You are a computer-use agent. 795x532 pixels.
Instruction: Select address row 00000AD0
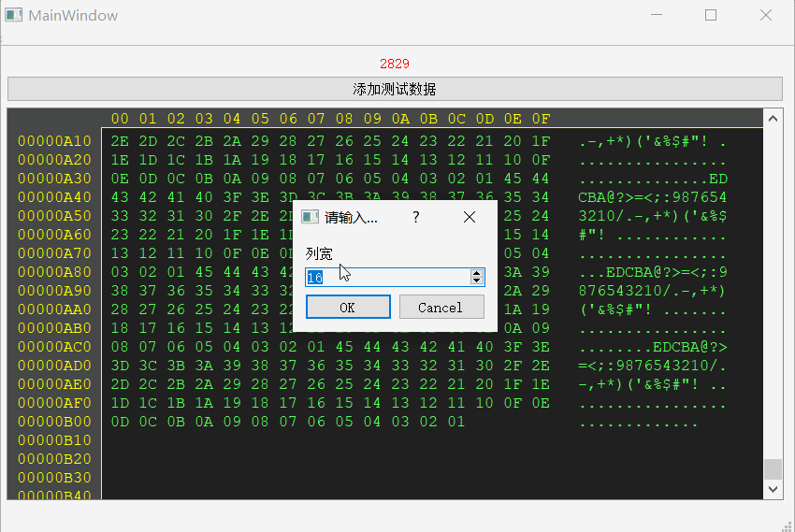[55, 366]
